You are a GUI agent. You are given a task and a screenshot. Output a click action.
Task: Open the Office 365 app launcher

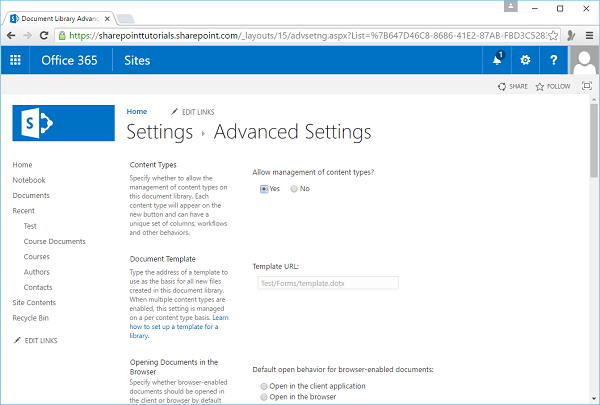(x=16, y=60)
